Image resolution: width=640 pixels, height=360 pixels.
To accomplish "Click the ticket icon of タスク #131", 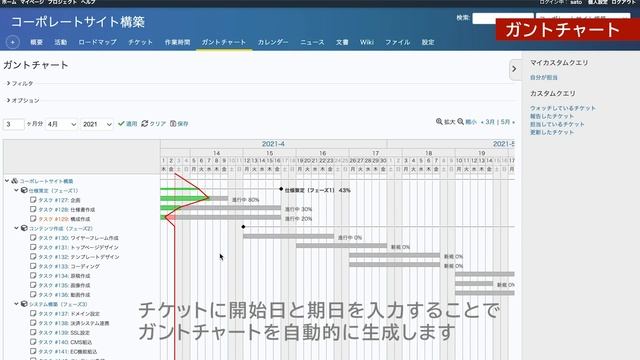I will pos(33,247).
